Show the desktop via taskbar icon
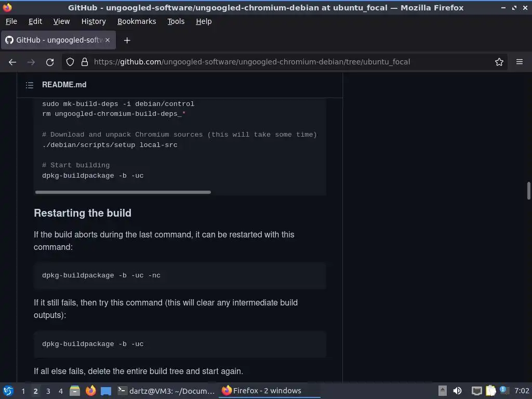This screenshot has width=532, height=399. pyautogui.click(x=106, y=391)
